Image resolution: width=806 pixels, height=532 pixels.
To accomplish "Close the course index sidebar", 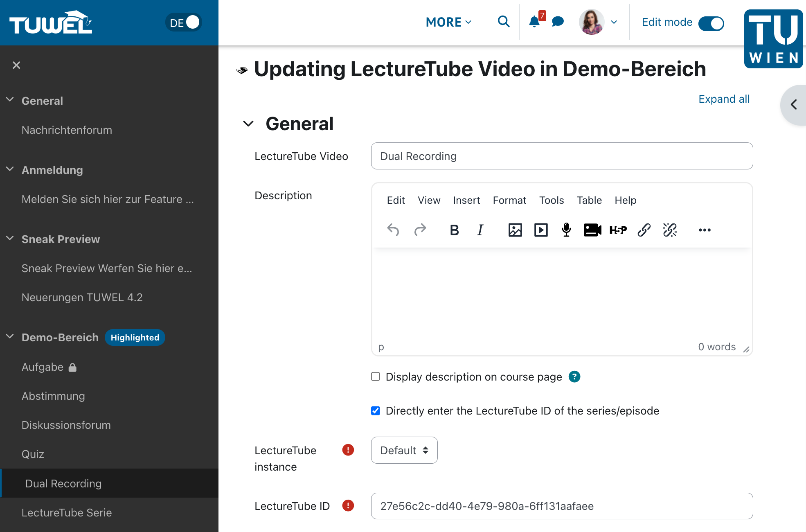I will point(16,65).
